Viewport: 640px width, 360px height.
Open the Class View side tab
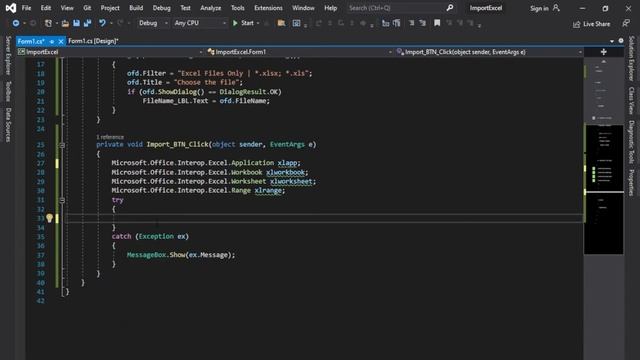pos(631,100)
